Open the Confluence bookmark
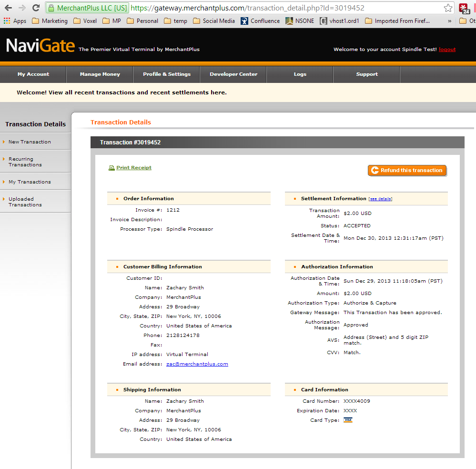The height and width of the screenshot is (469, 476). (260, 21)
